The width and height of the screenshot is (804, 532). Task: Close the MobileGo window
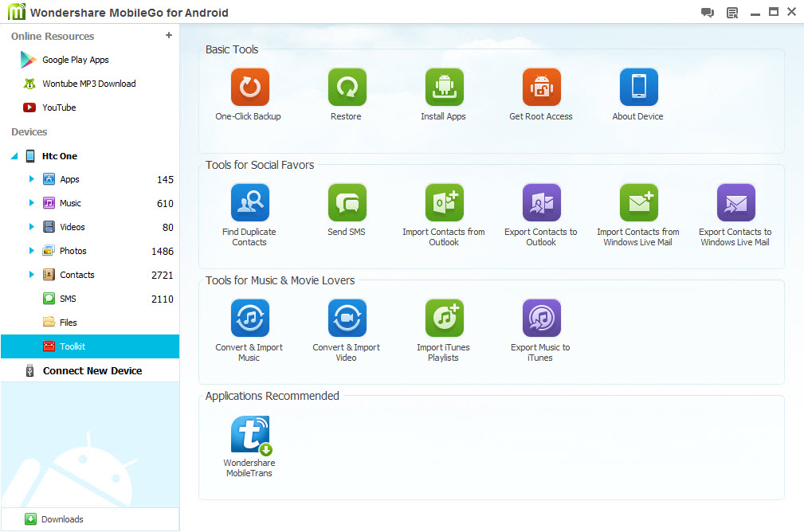click(792, 12)
